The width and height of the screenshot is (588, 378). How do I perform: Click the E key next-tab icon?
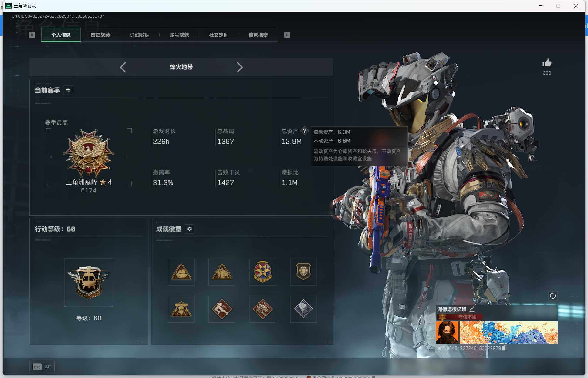pos(287,35)
